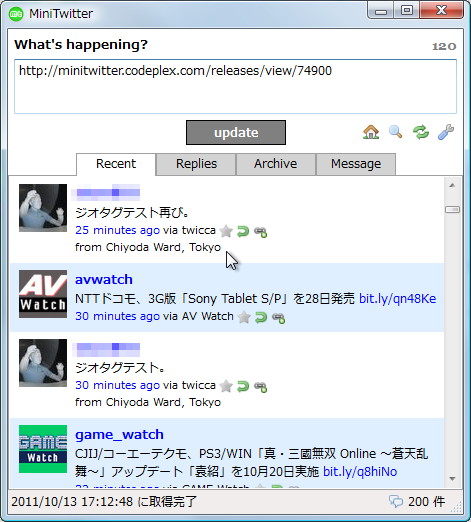Screen dimensions: 471x522
Task: Reply to the 25 minutes ago twicca tweet
Action: coord(243,231)
